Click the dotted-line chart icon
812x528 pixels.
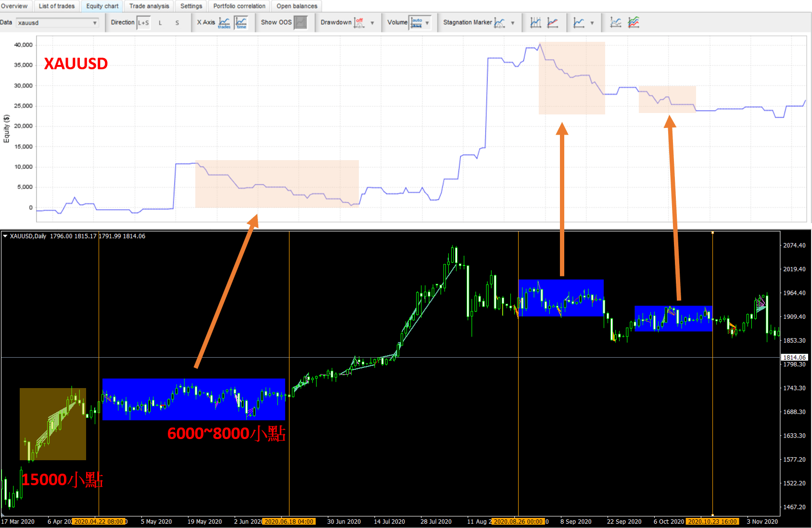[615, 23]
